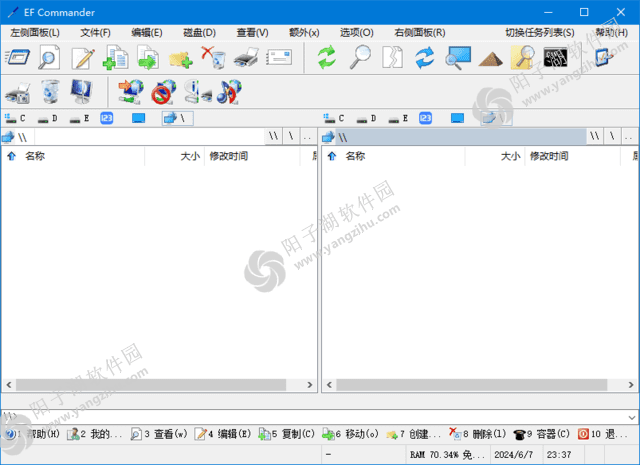The height and width of the screenshot is (465, 640).
Task: Select drive E in left panel
Action: tap(80, 118)
